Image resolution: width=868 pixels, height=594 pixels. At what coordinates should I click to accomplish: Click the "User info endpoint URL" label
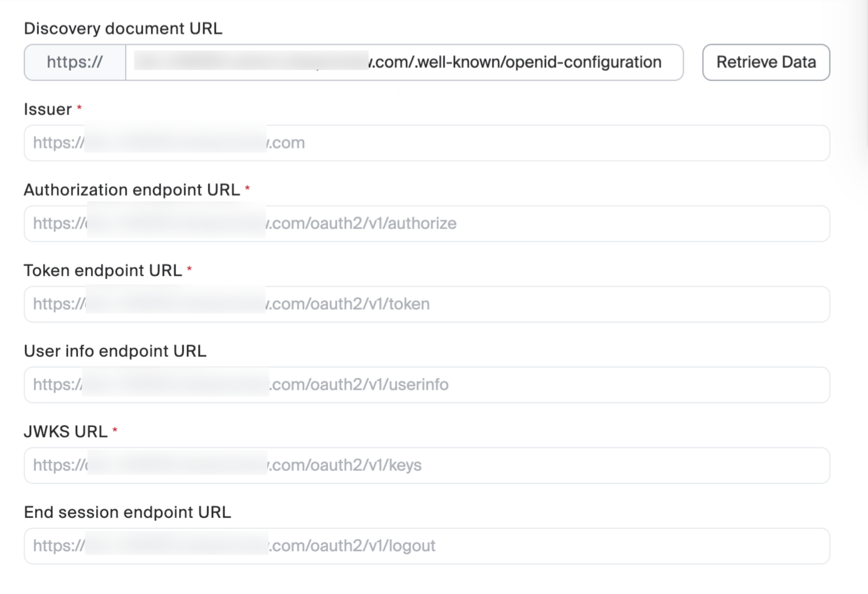coord(115,351)
